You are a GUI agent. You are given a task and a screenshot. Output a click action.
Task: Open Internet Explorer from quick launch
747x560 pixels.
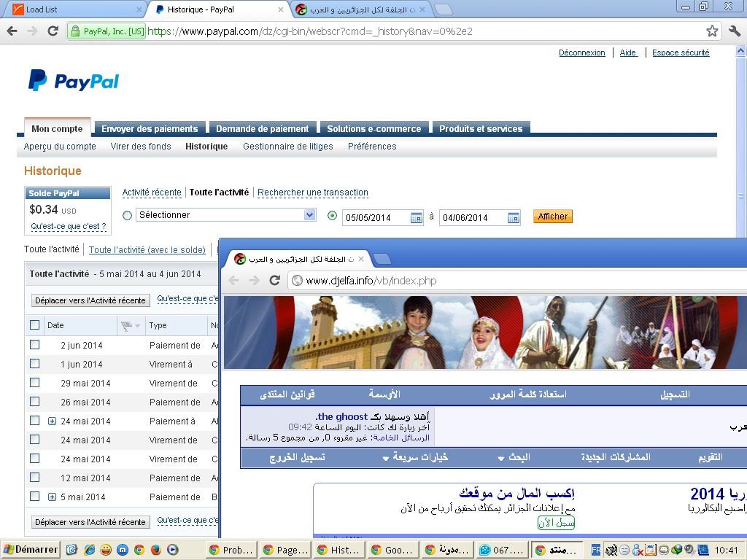(x=88, y=550)
